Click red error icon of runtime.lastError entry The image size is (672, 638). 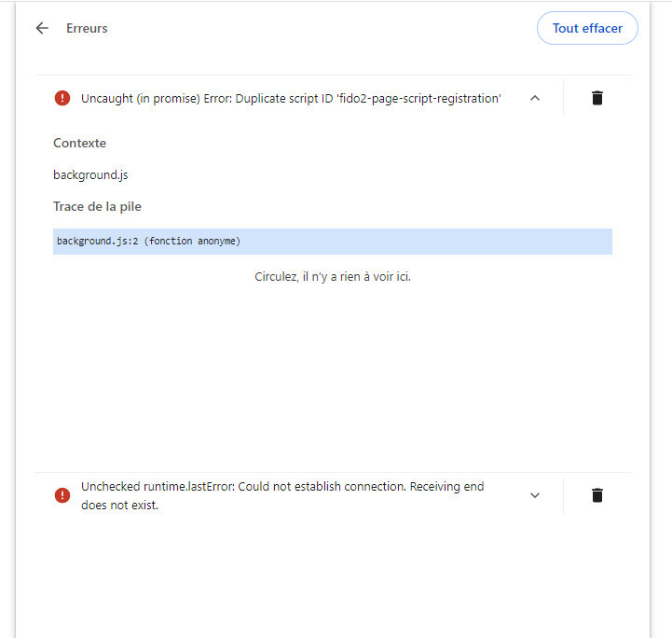pos(62,495)
